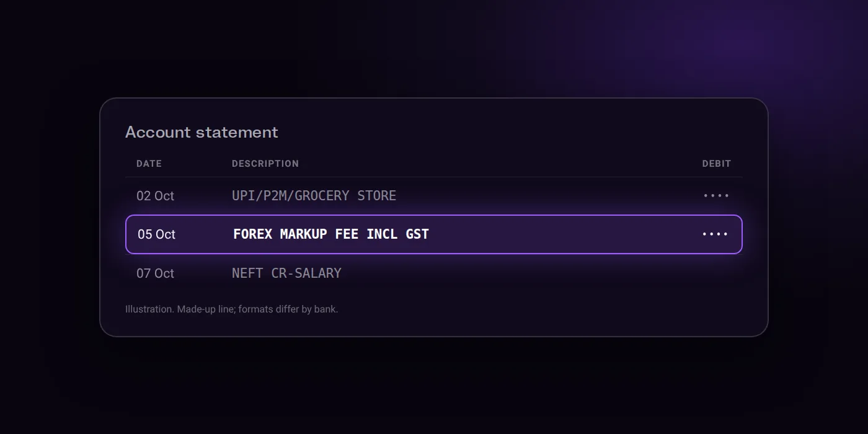Select the NEFT CR-SALARY description
The image size is (868, 434).
click(286, 273)
